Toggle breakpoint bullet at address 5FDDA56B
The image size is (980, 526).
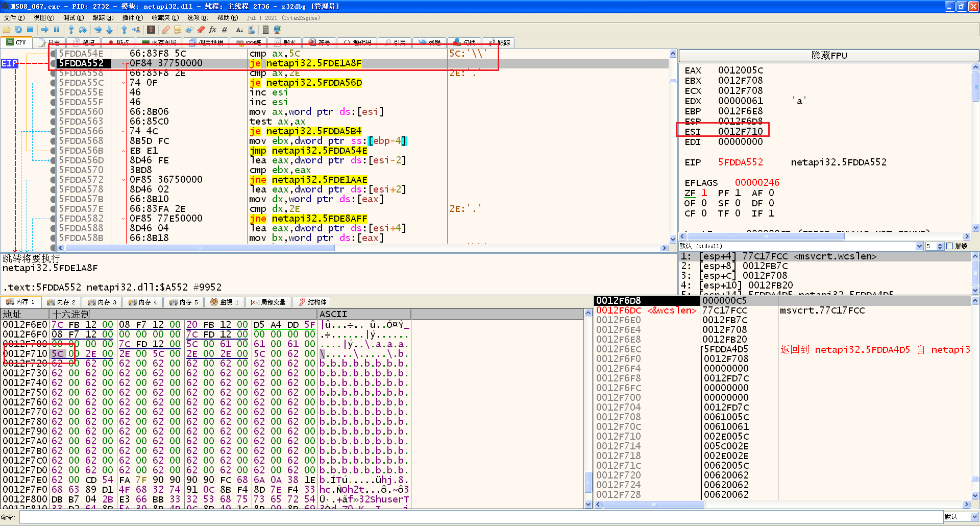coord(53,151)
